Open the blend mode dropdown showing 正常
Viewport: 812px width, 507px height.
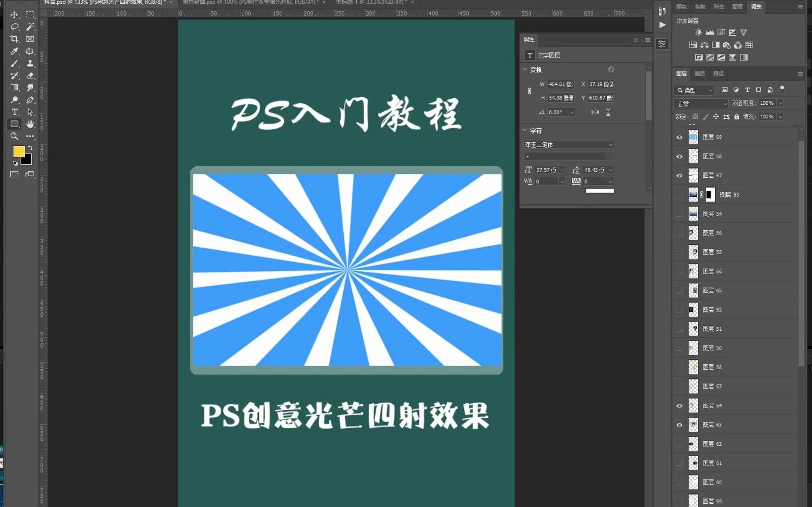pyautogui.click(x=701, y=103)
